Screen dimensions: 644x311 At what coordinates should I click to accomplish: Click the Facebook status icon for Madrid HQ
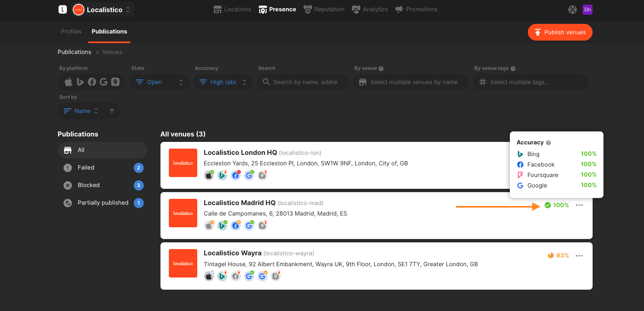point(235,226)
